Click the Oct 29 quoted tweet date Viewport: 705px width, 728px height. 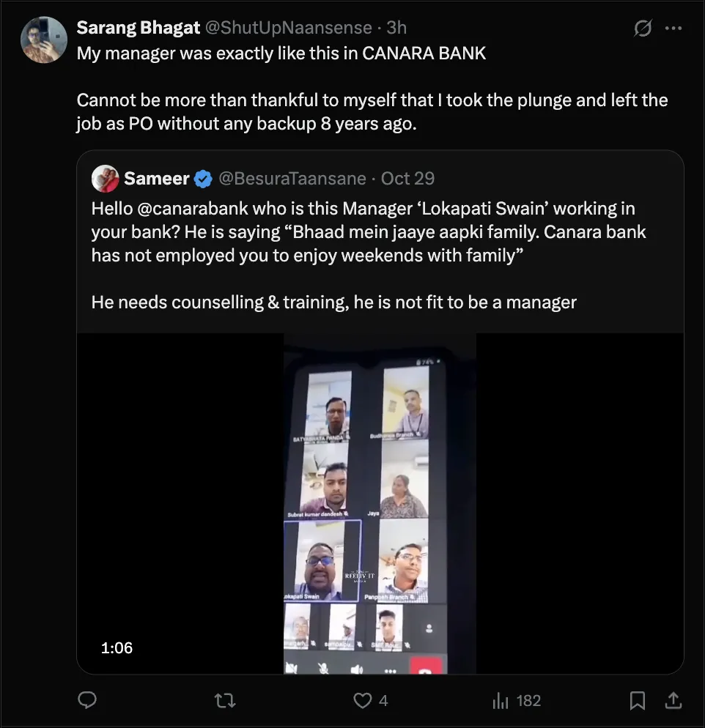click(x=407, y=179)
